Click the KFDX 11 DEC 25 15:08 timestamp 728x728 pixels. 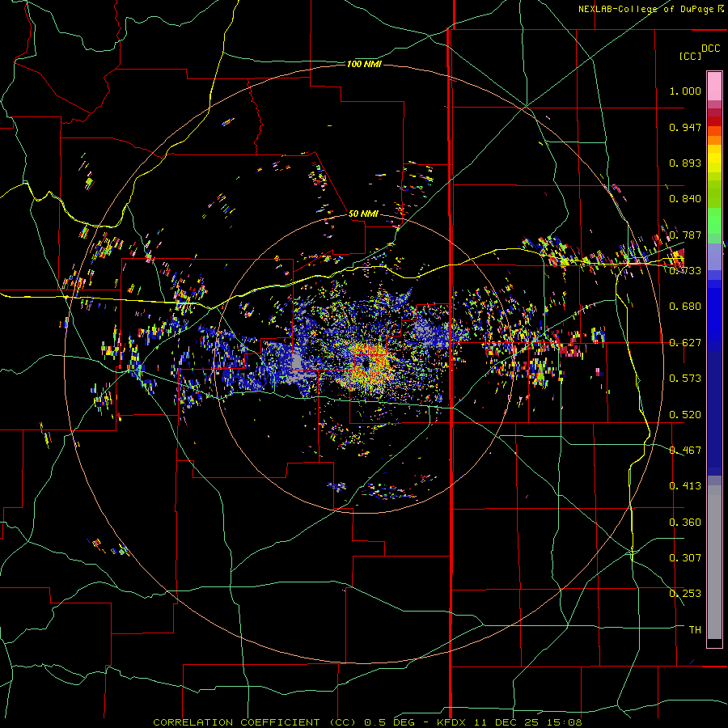510,722
